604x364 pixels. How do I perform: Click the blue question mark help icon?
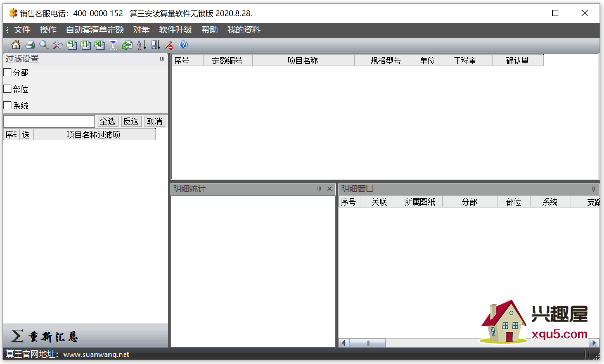[x=183, y=45]
